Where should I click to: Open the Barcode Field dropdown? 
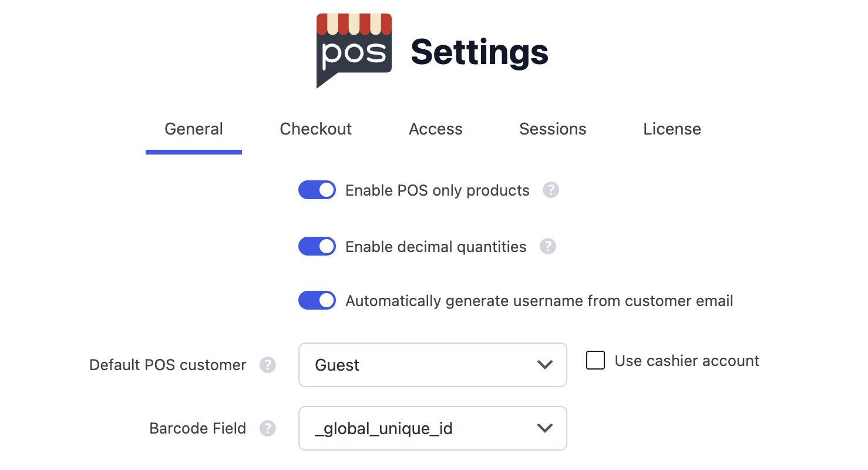coord(433,428)
